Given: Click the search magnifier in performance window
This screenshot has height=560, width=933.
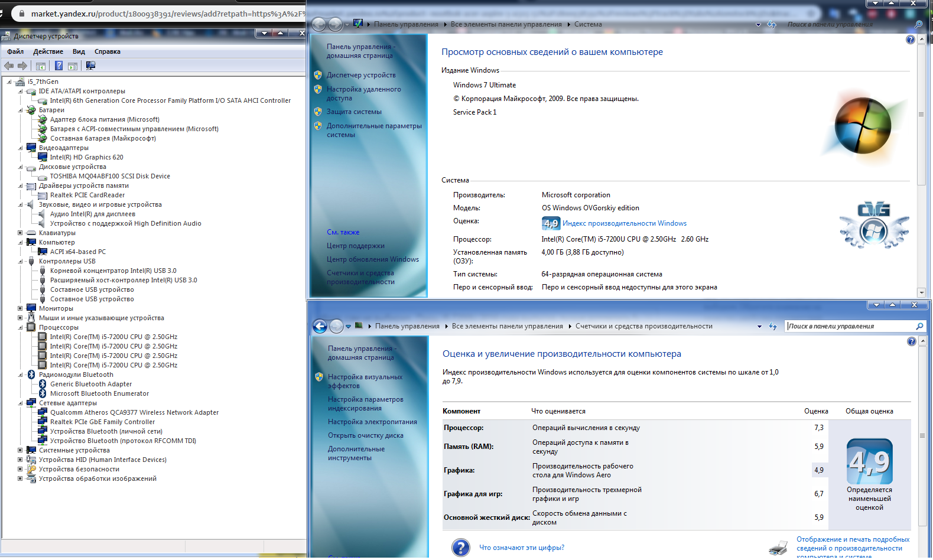Looking at the screenshot, I should [x=919, y=326].
